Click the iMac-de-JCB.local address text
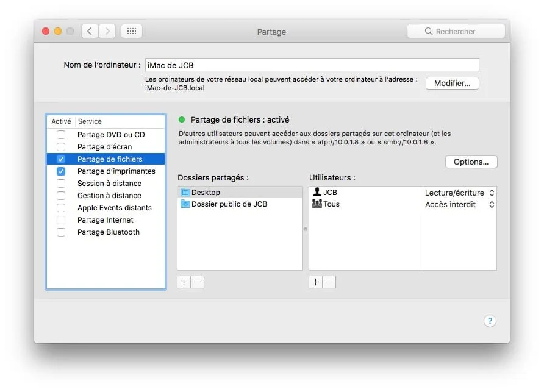The image size is (544, 392). [x=174, y=88]
